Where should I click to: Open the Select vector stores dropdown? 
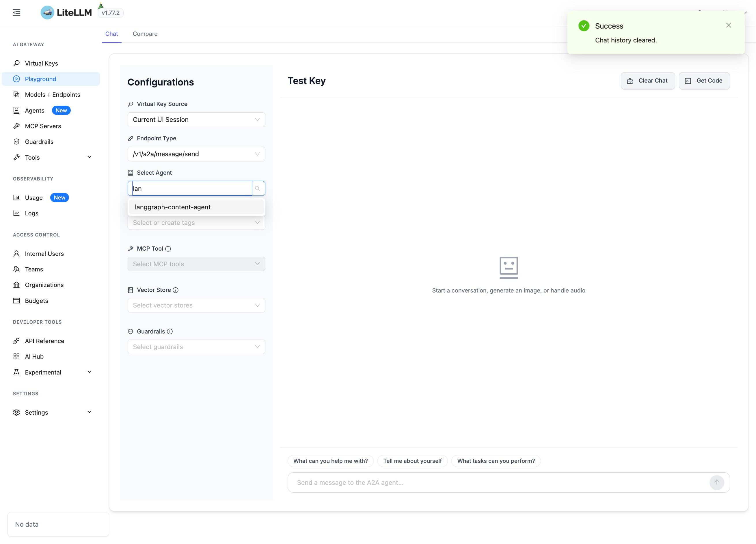click(196, 305)
